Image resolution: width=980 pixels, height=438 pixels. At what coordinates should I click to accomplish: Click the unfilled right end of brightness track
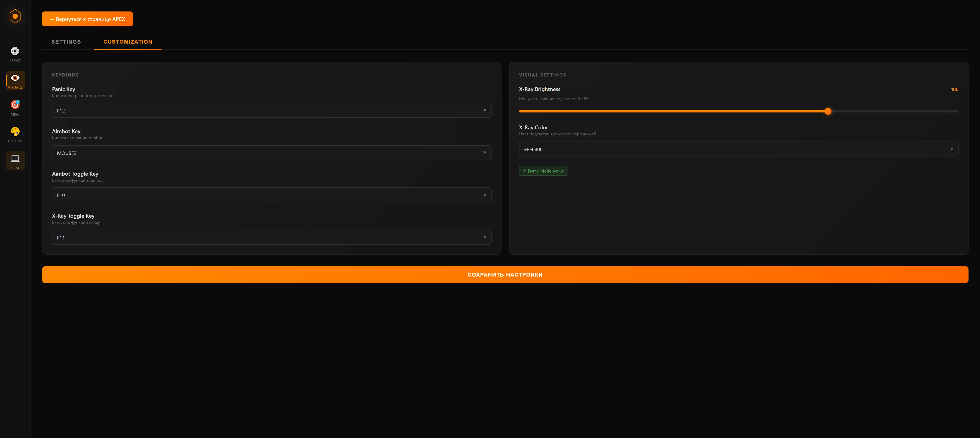point(951,111)
